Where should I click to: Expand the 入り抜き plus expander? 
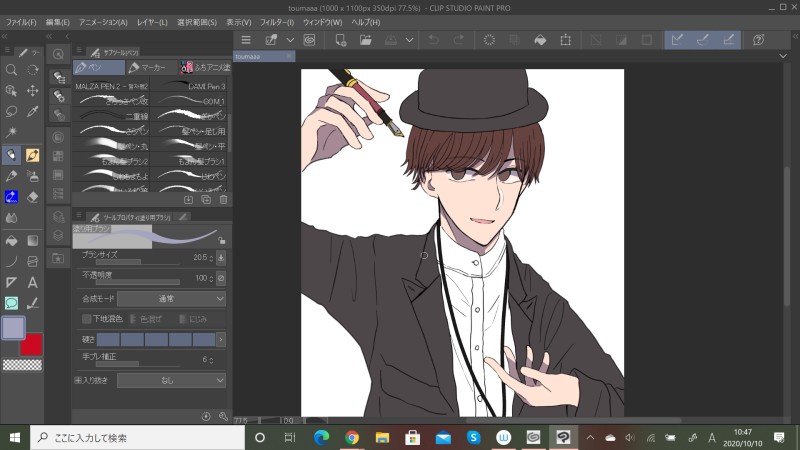78,380
